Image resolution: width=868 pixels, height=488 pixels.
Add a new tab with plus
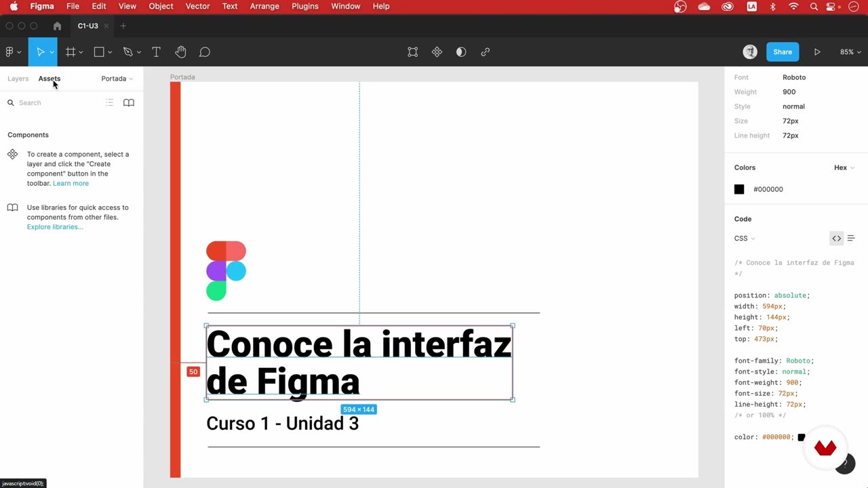[x=123, y=26]
